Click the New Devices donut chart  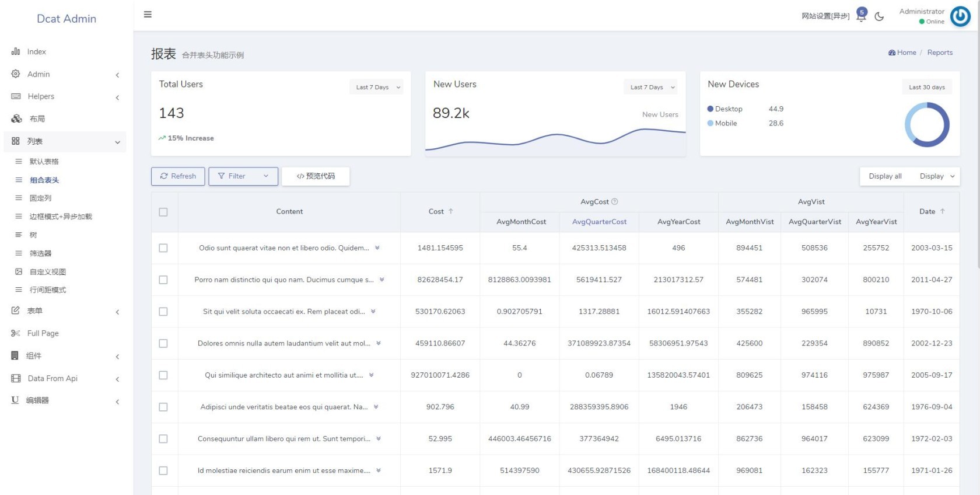926,124
